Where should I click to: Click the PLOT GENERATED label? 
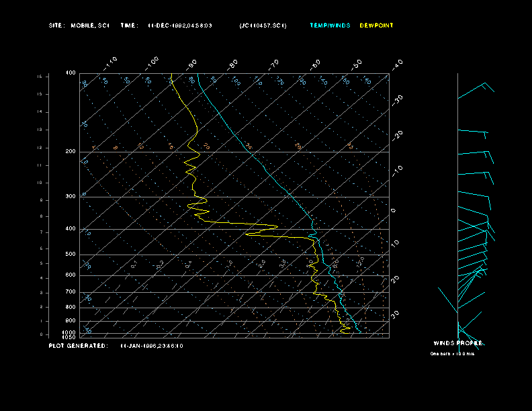pos(77,346)
